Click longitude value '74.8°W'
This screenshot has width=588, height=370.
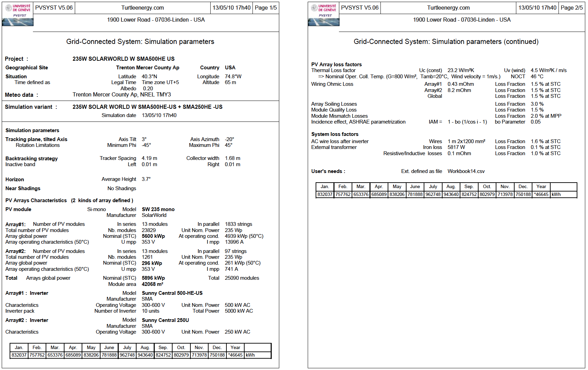233,77
